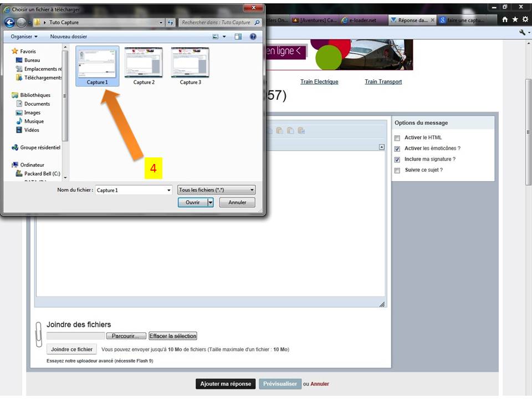Open browser settings gear icon
This screenshot has width=532, height=399.
pyautogui.click(x=525, y=19)
